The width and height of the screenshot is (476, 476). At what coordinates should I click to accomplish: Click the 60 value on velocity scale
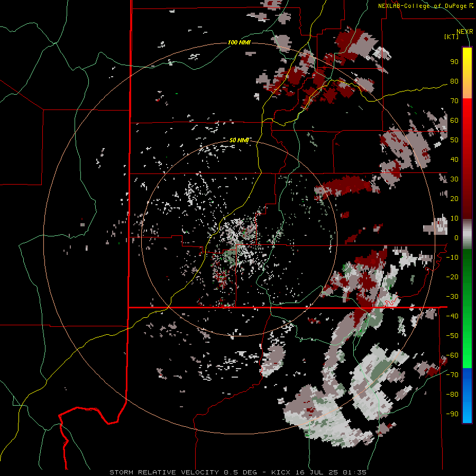click(x=454, y=121)
